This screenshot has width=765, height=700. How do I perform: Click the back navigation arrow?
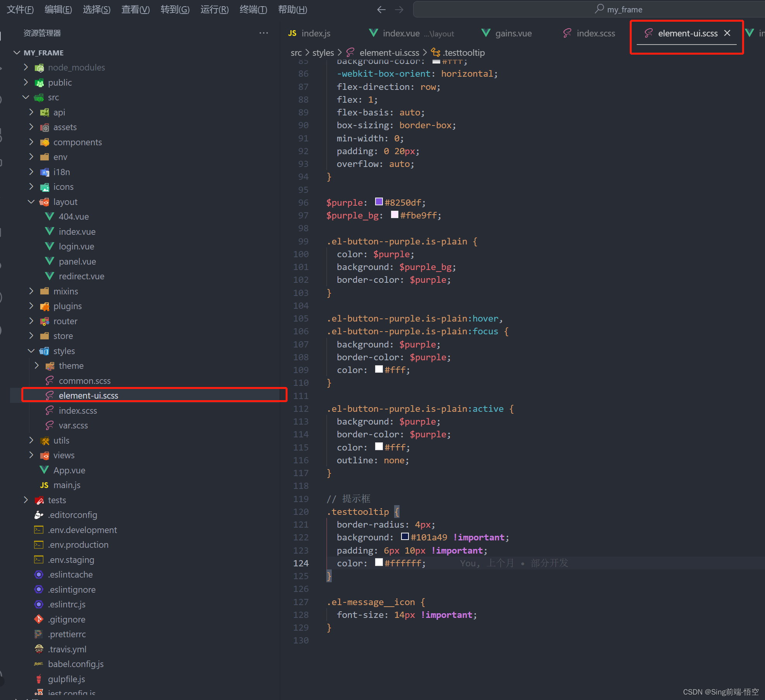point(381,9)
